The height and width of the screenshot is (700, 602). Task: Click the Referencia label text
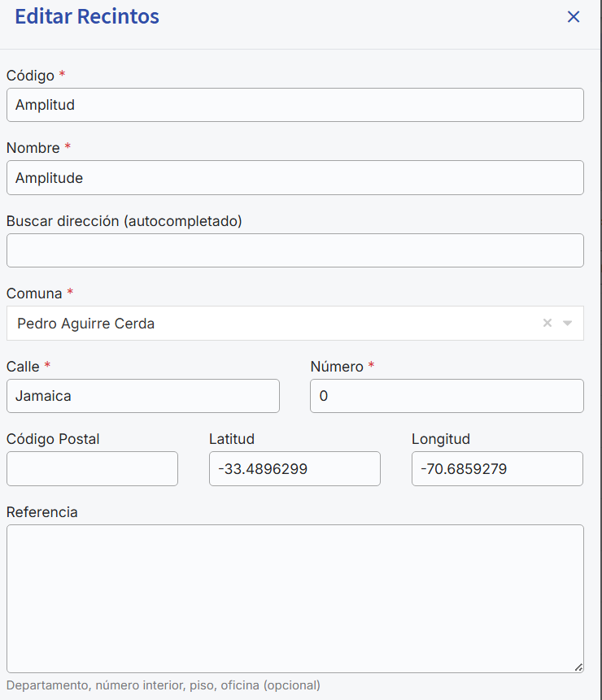pyautogui.click(x=42, y=512)
